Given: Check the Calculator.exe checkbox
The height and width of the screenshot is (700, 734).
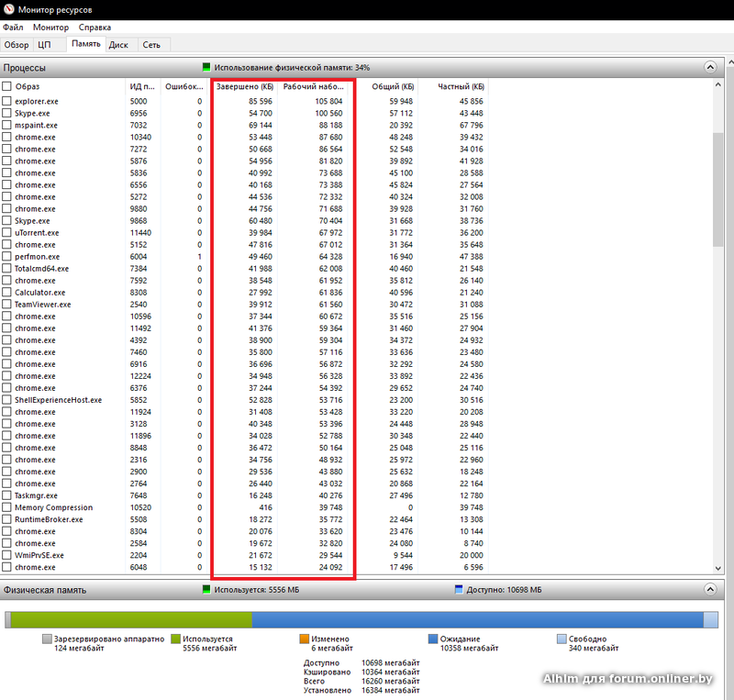Looking at the screenshot, I should pos(6,292).
